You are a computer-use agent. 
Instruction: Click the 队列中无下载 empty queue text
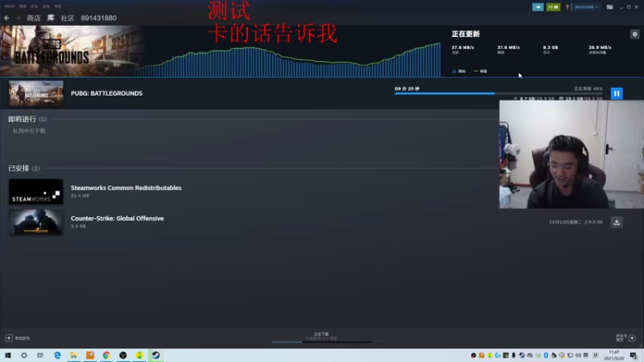coord(29,131)
